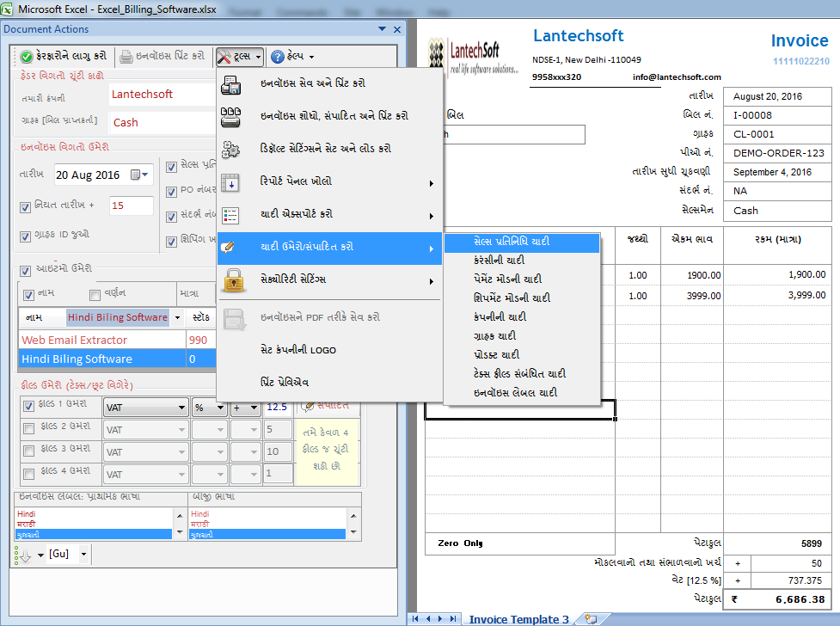
Task: Select tax field related list item
Action: pyautogui.click(x=522, y=373)
